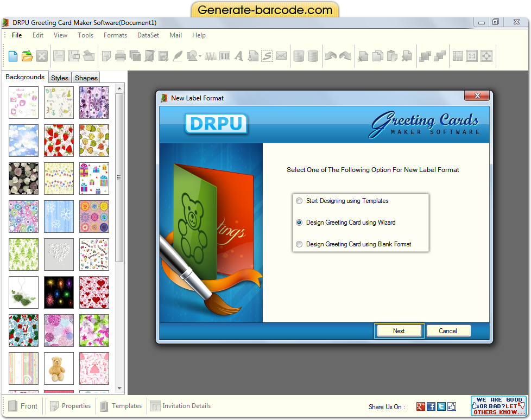The image size is (531, 420).
Task: Share on Twitter icon
Action: point(441,406)
